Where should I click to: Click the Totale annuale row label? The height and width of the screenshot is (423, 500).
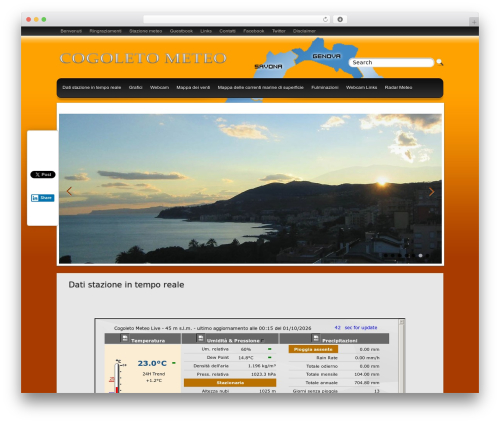(322, 383)
